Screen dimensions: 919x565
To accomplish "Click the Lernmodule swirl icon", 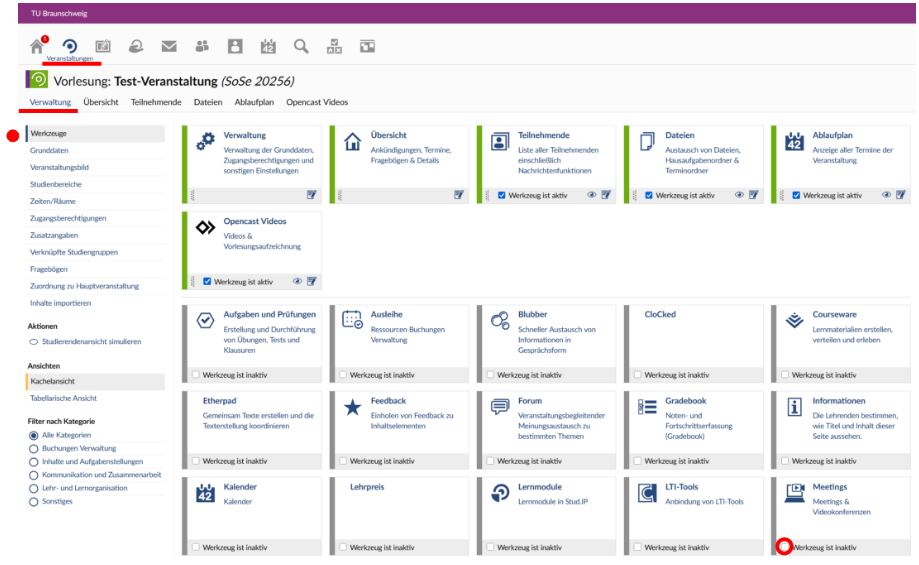I will pyautogui.click(x=500, y=493).
